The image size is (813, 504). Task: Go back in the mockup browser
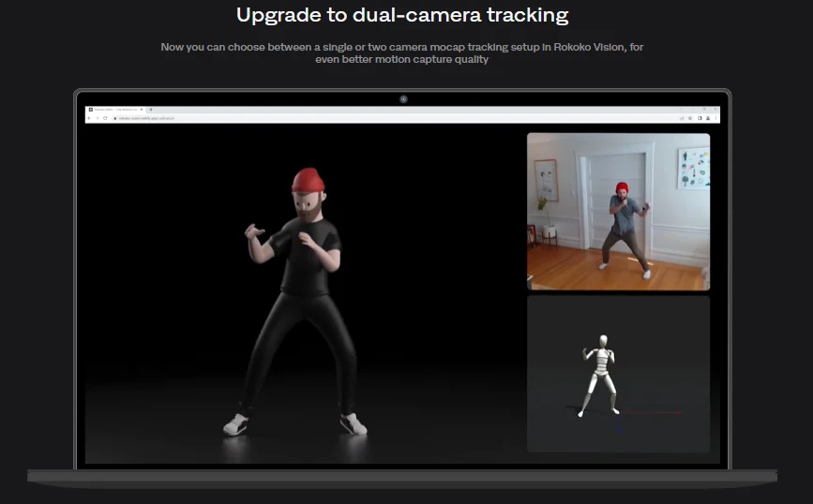(89, 118)
